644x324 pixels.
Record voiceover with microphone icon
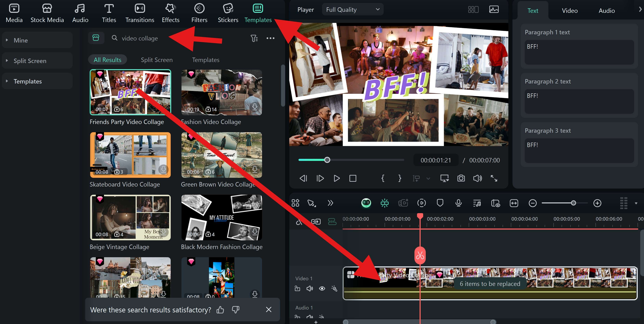[458, 203]
